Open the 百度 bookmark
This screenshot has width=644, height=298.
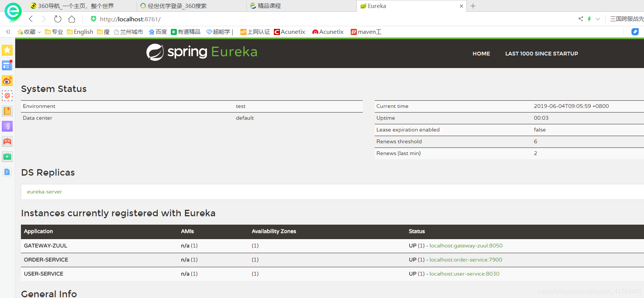point(158,32)
